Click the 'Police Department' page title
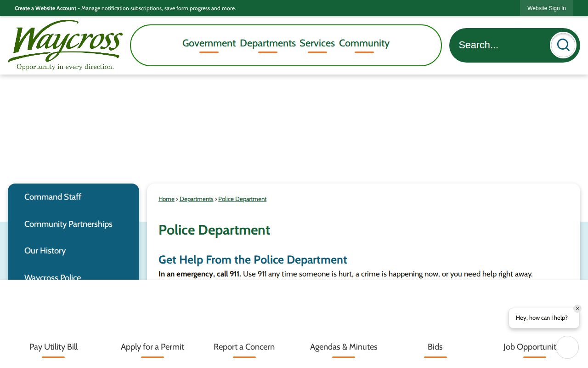This screenshot has width=588, height=368. [214, 230]
